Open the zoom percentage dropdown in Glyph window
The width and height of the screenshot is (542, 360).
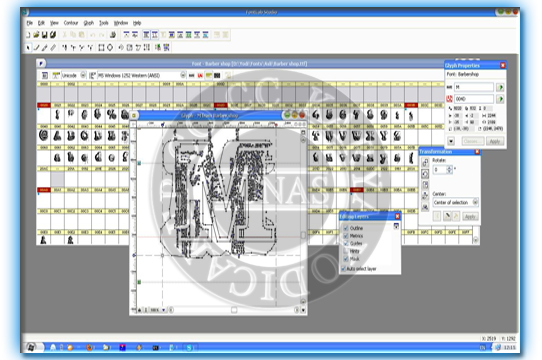163,310
